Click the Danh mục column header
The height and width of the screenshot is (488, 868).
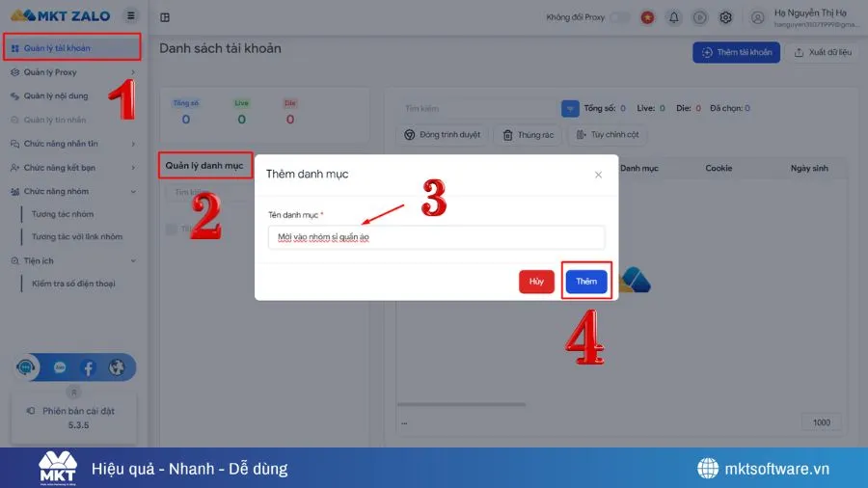638,168
